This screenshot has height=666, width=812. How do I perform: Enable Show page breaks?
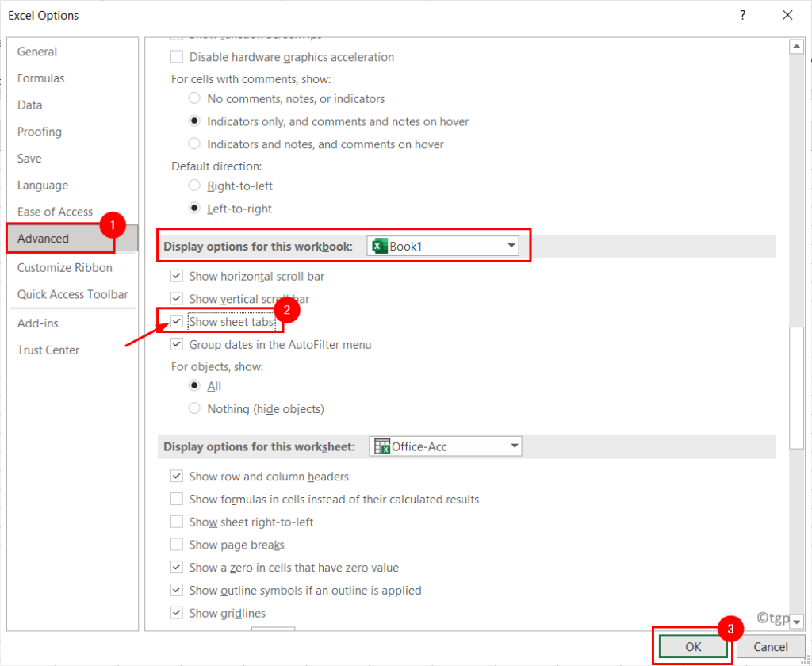pyautogui.click(x=176, y=545)
